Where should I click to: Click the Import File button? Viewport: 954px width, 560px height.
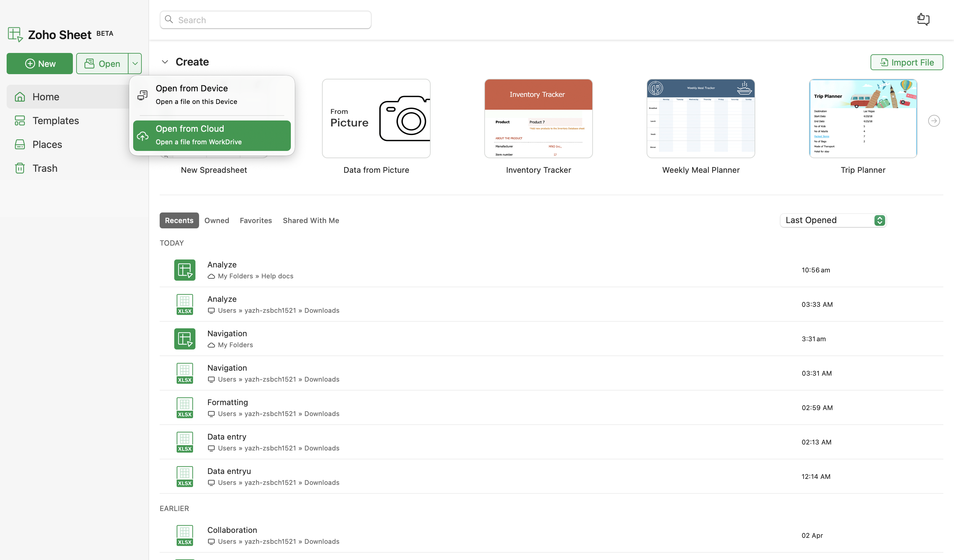click(x=907, y=62)
